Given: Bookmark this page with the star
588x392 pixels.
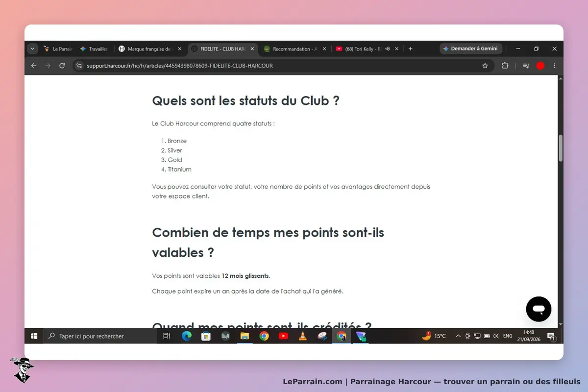Looking at the screenshot, I should click(x=485, y=66).
